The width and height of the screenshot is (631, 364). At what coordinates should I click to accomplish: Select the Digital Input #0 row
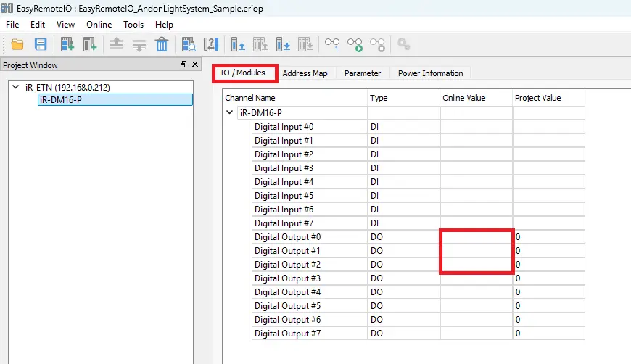pyautogui.click(x=418, y=127)
